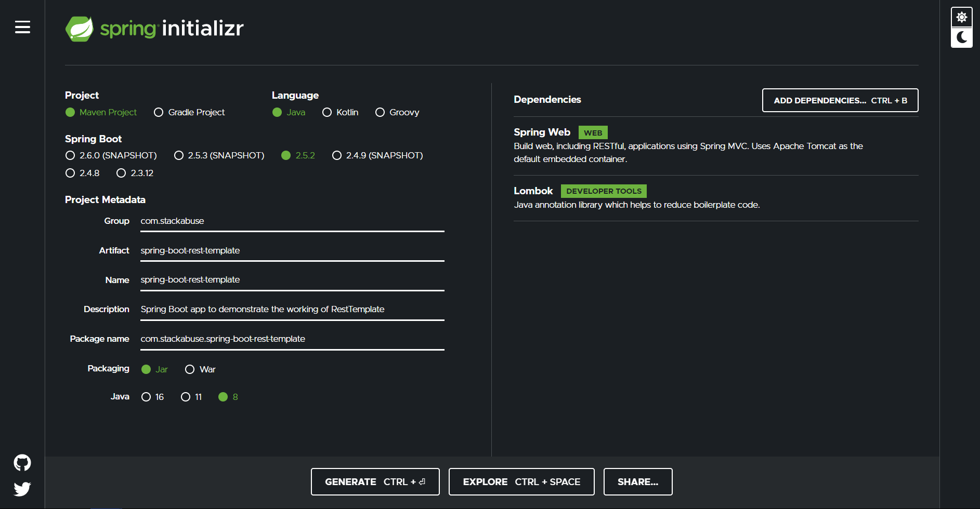The width and height of the screenshot is (980, 509).
Task: Open the hamburger navigation menu
Action: tap(22, 27)
